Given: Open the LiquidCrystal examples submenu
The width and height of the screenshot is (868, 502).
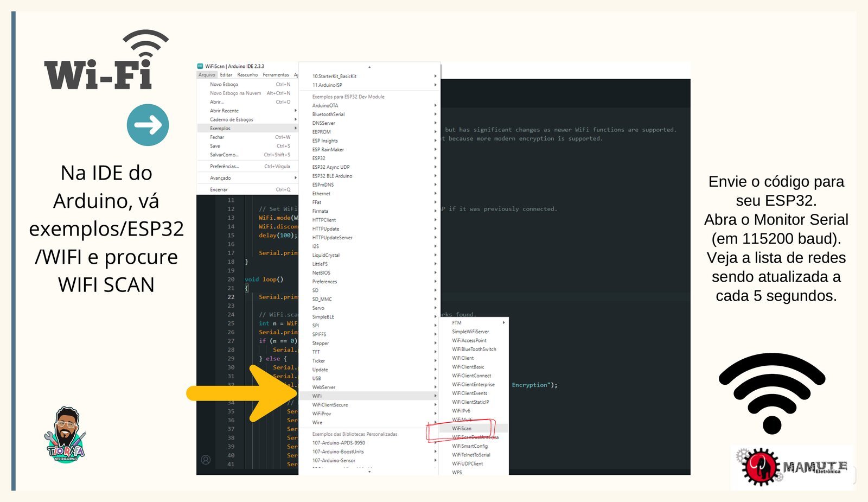Looking at the screenshot, I should coord(369,255).
